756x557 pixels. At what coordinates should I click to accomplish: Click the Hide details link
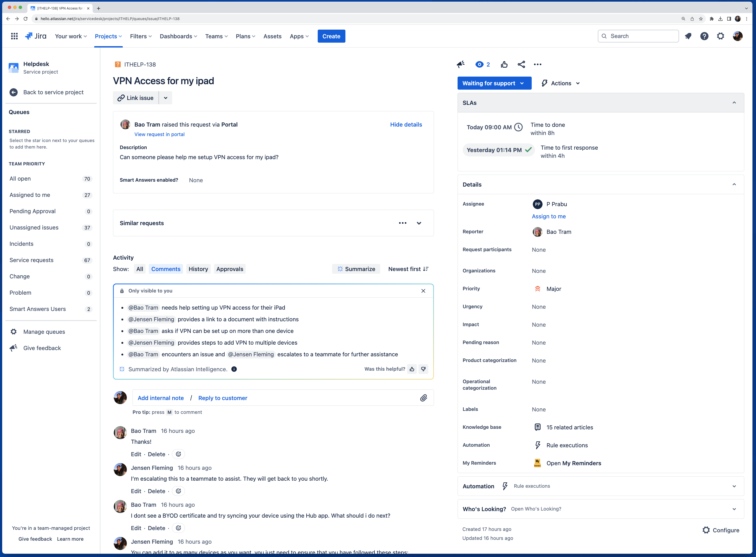(406, 124)
